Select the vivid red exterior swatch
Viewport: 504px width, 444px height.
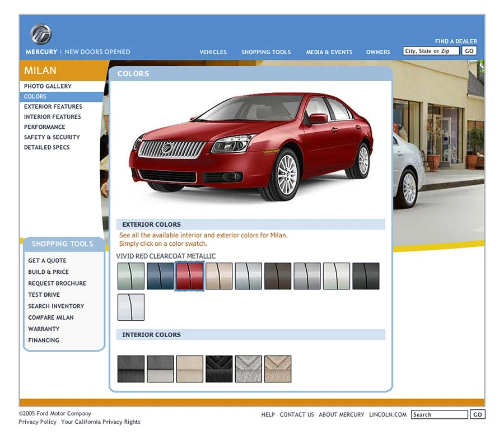point(190,276)
